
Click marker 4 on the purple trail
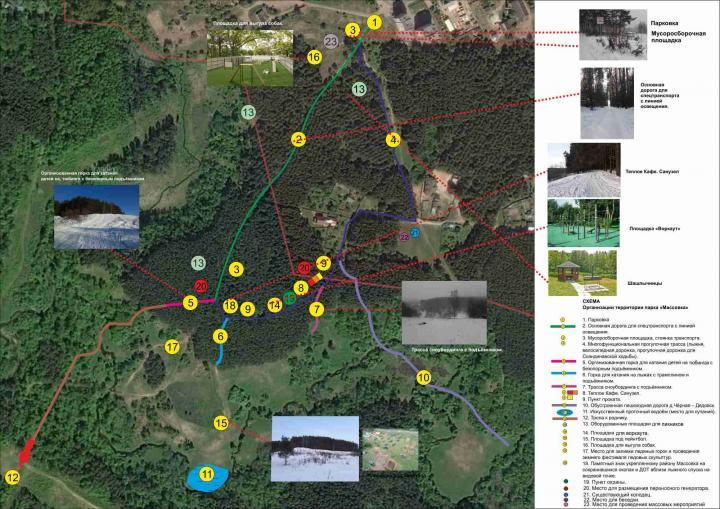[x=393, y=140]
